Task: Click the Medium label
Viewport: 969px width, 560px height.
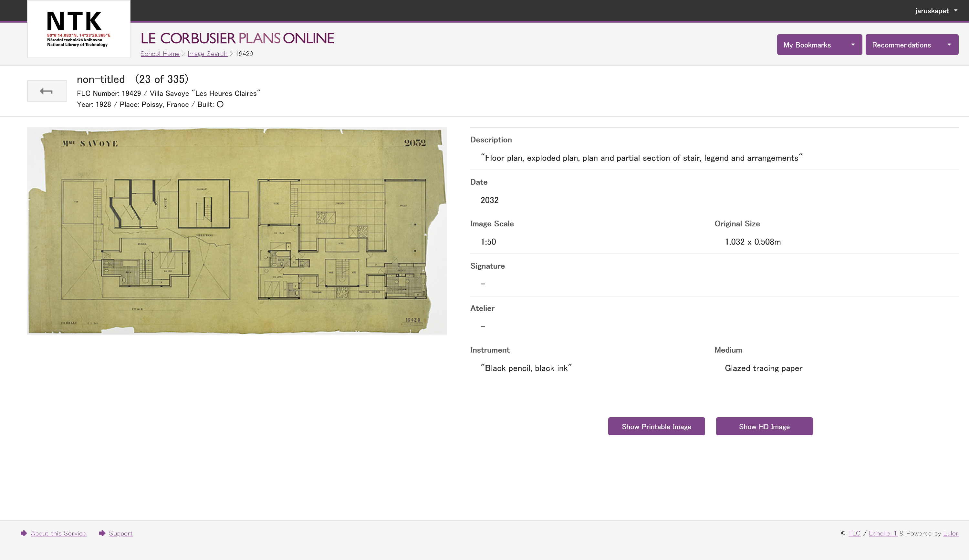Action: click(x=728, y=350)
